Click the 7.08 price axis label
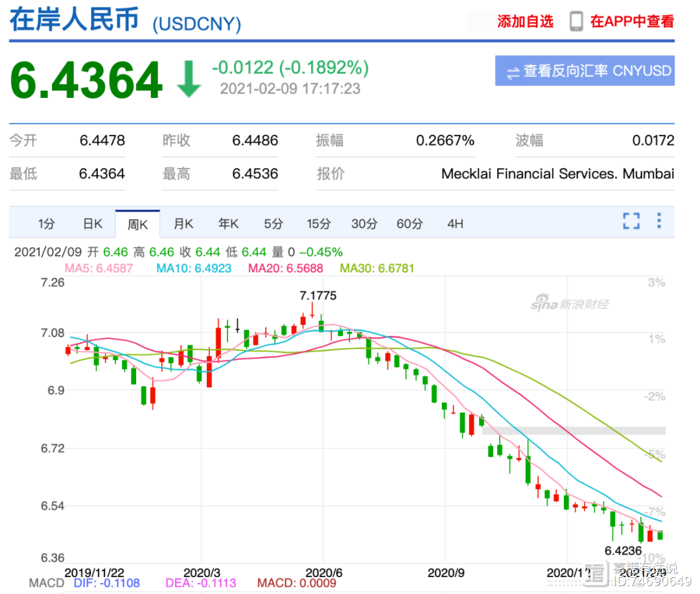The width and height of the screenshot is (700, 594). pyautogui.click(x=52, y=333)
